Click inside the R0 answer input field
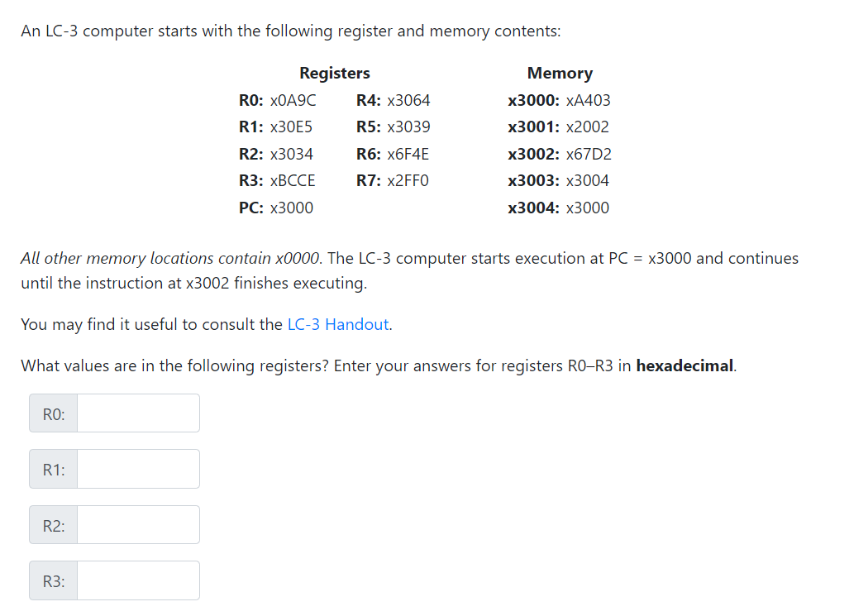The image size is (849, 616). (136, 413)
